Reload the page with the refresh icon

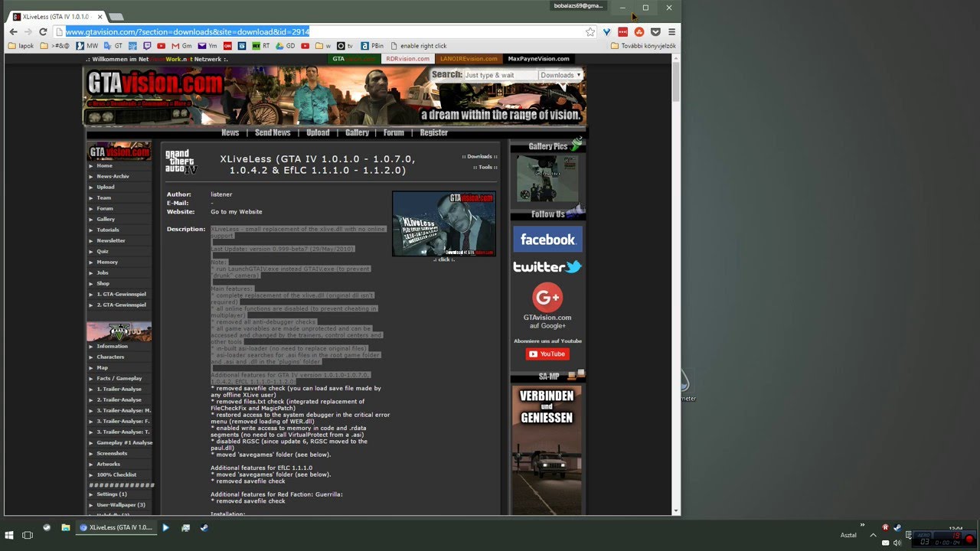point(43,32)
